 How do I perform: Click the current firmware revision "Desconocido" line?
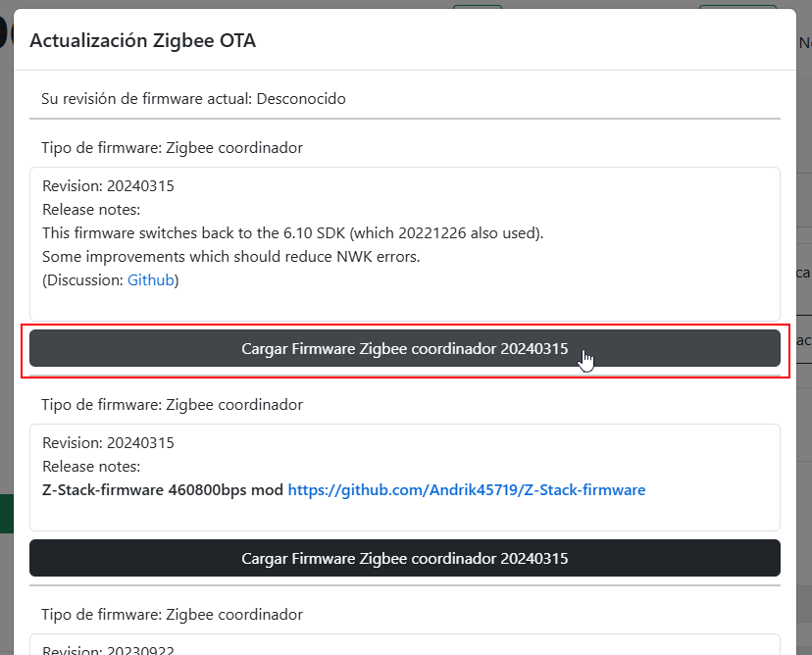click(193, 99)
